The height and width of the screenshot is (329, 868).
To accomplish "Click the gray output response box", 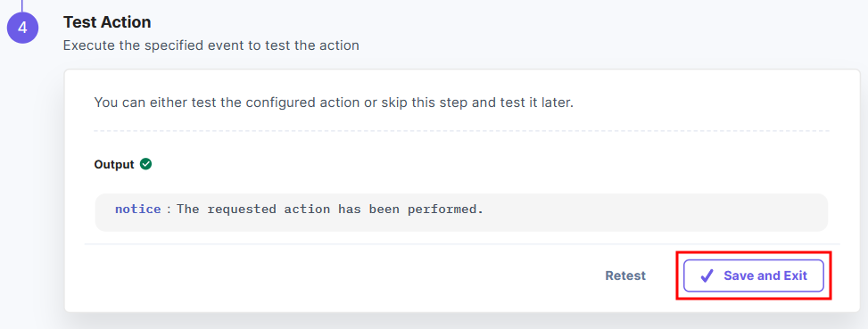I will (461, 212).
